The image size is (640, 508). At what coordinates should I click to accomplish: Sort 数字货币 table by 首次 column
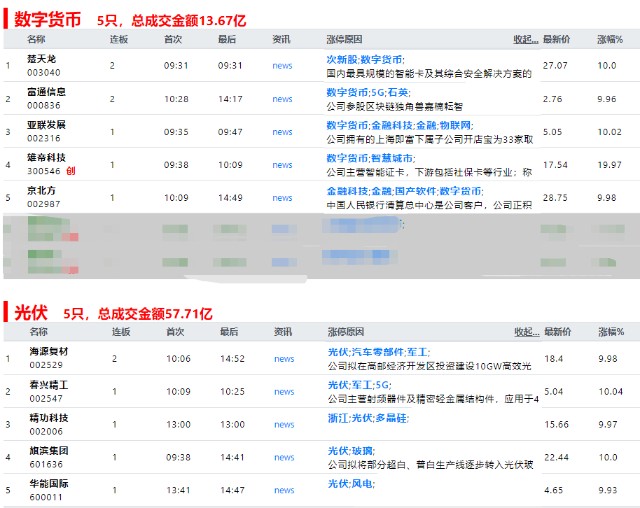click(173, 40)
